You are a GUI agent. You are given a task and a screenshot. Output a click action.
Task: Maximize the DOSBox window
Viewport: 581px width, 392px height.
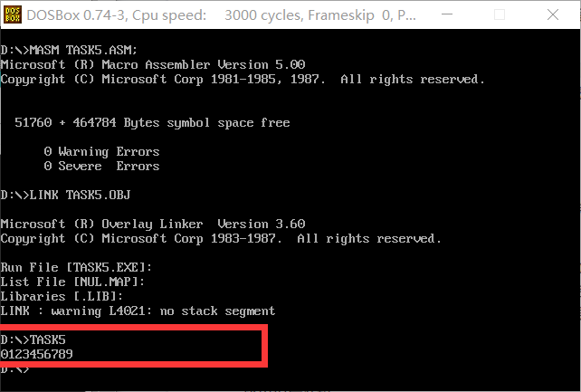pyautogui.click(x=500, y=14)
